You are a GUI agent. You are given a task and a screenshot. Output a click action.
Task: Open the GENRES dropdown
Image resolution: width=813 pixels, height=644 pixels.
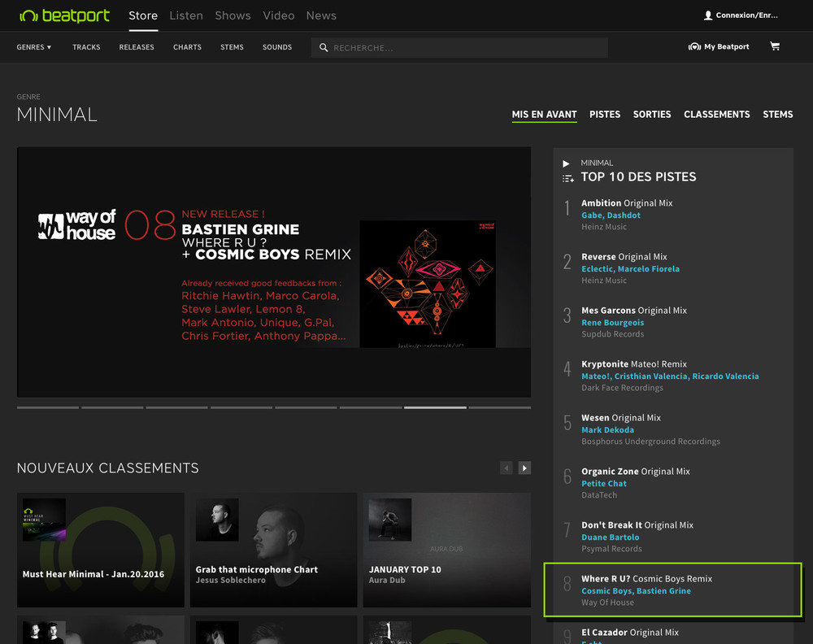(33, 47)
